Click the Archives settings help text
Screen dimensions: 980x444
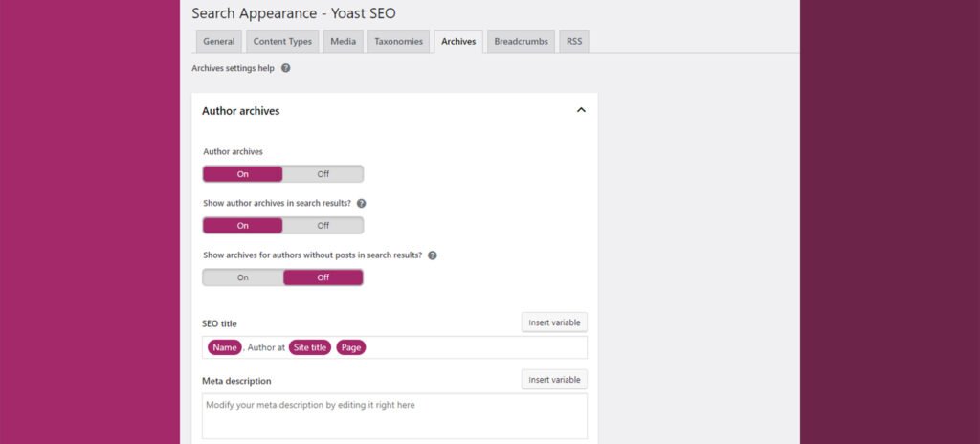click(233, 68)
